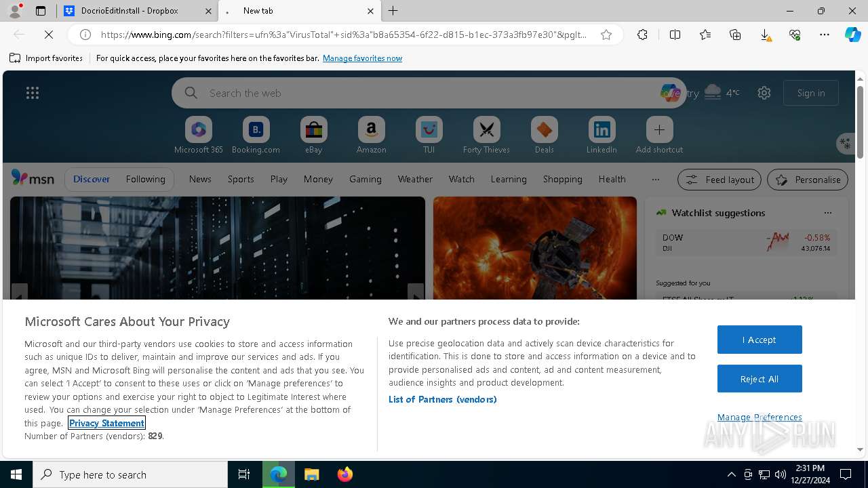Open the Gaming section
The width and height of the screenshot is (868, 488).
[366, 179]
